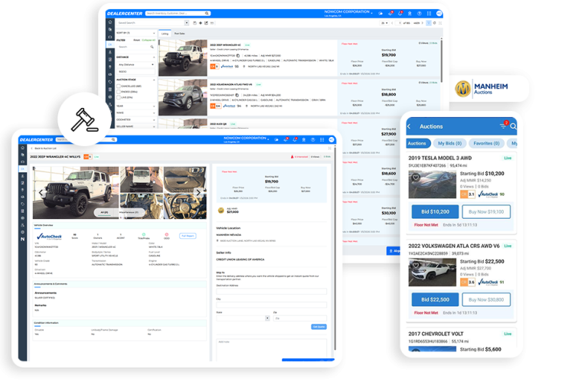Show previous Jeep photo with left arrow
The height and width of the screenshot is (382, 588).
[41, 193]
